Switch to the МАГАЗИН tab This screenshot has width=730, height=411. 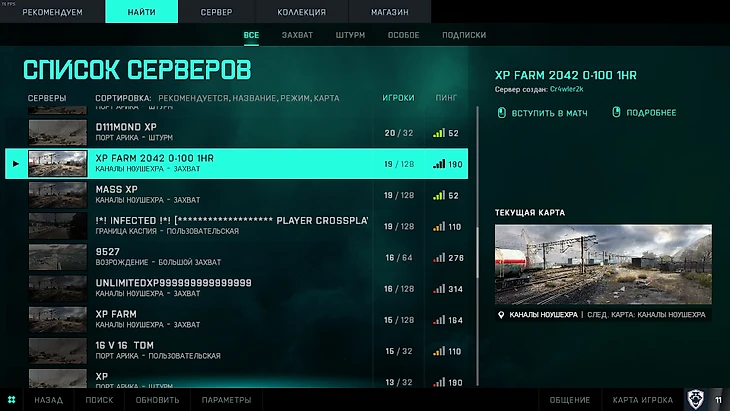[x=390, y=12]
